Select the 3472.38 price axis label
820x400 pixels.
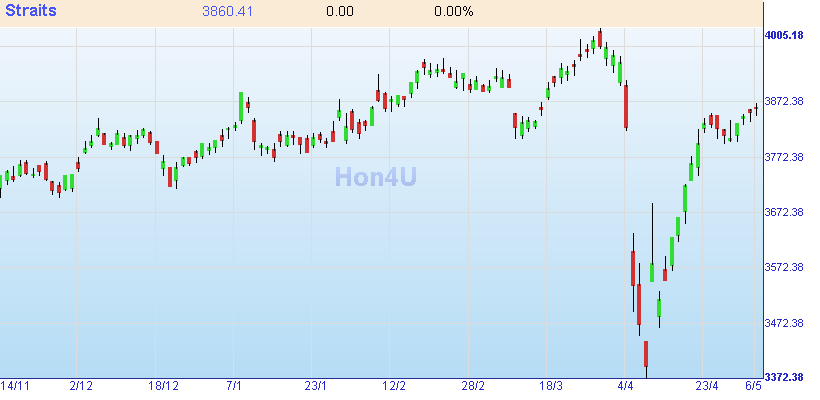click(784, 323)
